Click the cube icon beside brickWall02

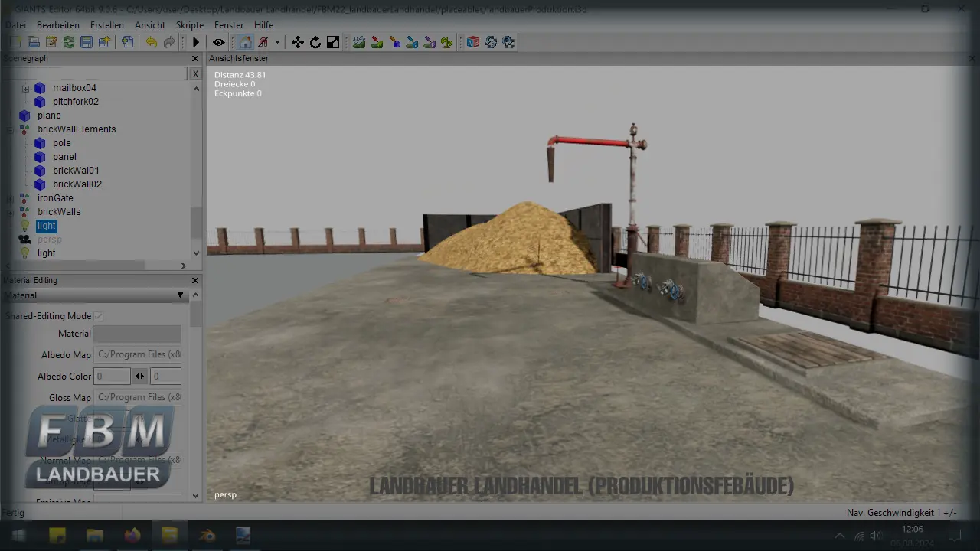click(x=40, y=184)
